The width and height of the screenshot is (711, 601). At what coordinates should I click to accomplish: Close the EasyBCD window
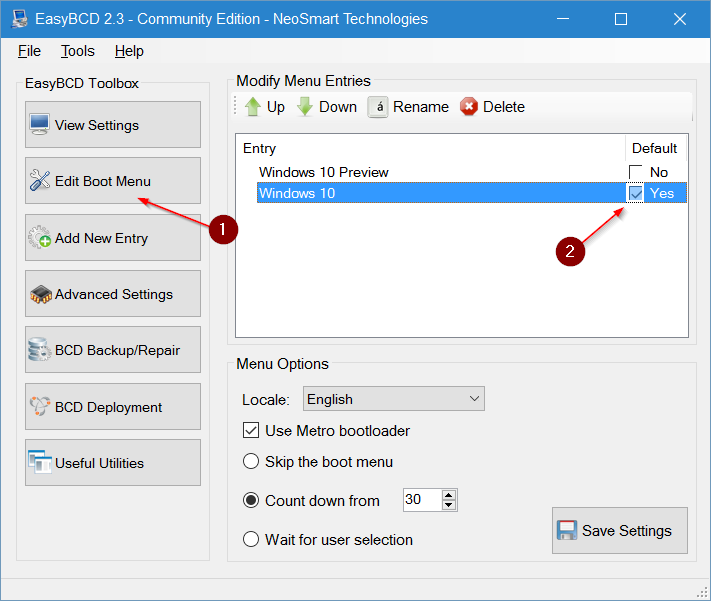(679, 19)
